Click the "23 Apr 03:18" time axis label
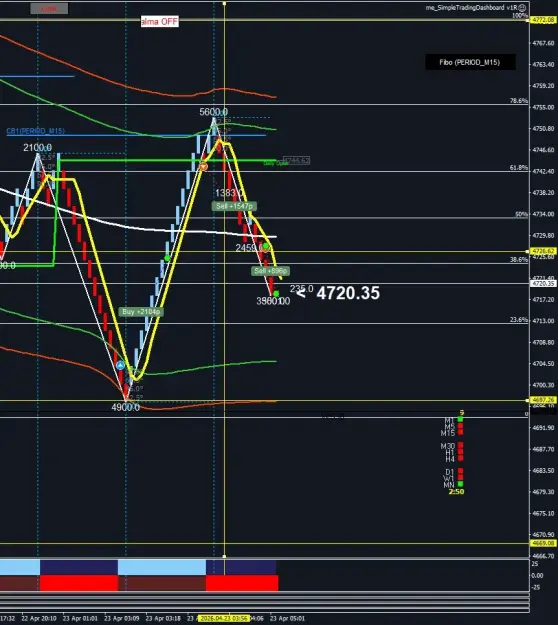The width and height of the screenshot is (558, 625). (163, 618)
